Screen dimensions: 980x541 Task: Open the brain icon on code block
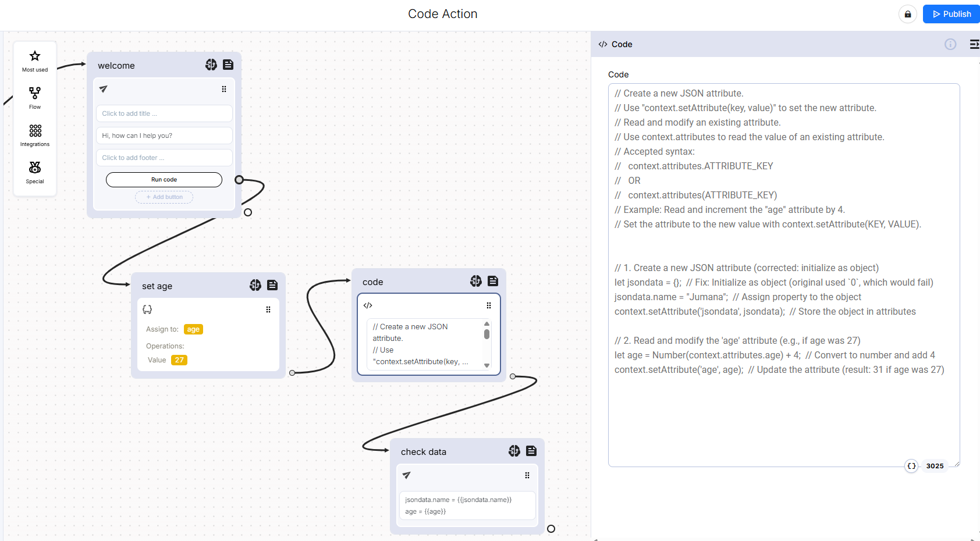coord(476,281)
